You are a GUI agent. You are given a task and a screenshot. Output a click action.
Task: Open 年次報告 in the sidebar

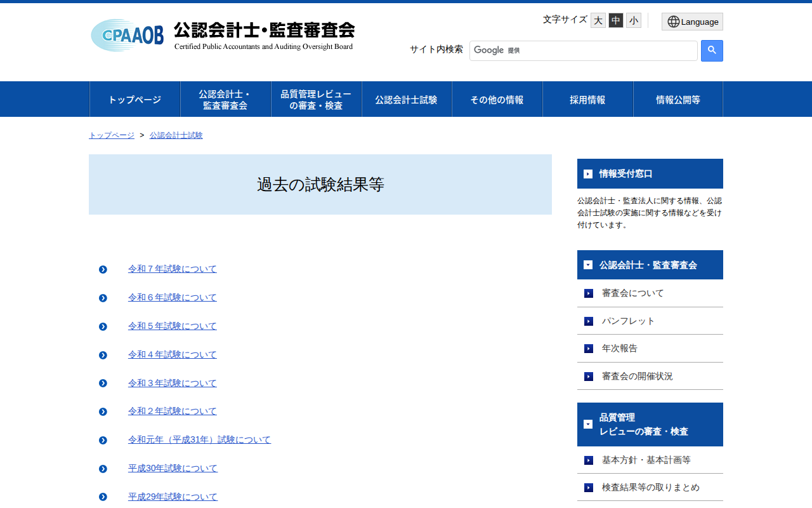[x=620, y=348]
